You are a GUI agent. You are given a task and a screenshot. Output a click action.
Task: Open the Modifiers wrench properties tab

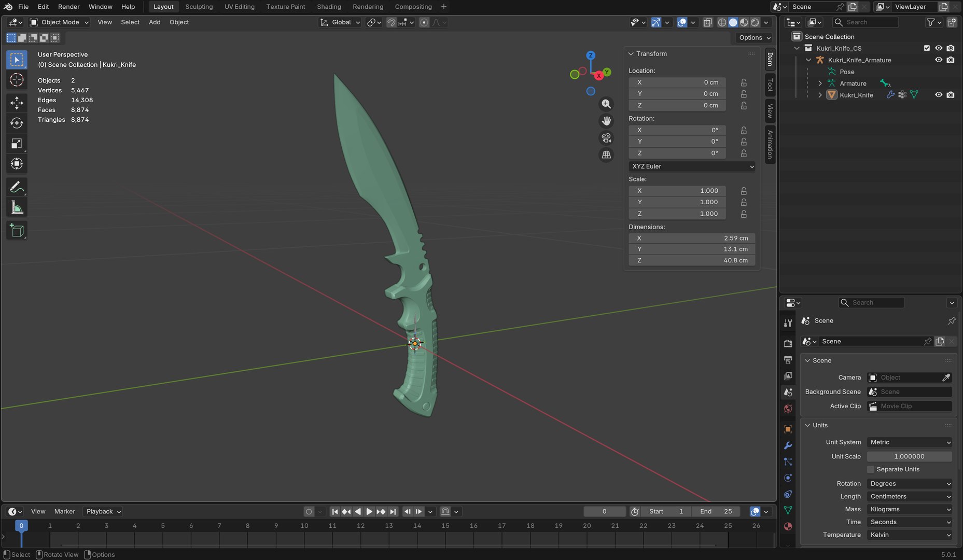click(x=788, y=445)
